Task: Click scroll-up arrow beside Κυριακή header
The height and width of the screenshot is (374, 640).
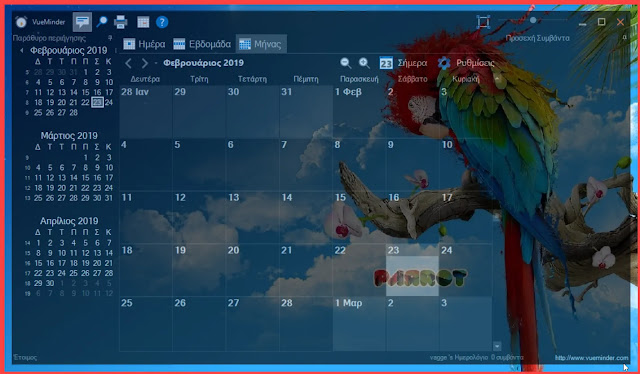Action: (x=497, y=79)
